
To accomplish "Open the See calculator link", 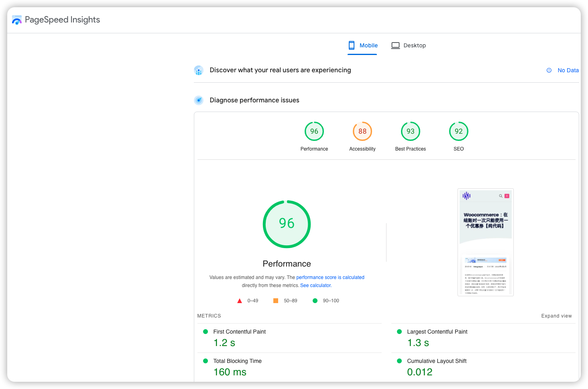I will coord(315,285).
